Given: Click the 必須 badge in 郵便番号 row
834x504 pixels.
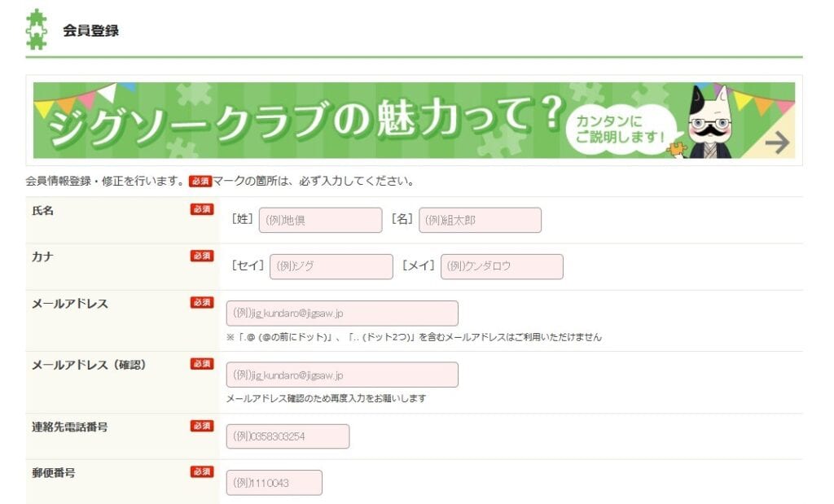Looking at the screenshot, I should [x=202, y=471].
